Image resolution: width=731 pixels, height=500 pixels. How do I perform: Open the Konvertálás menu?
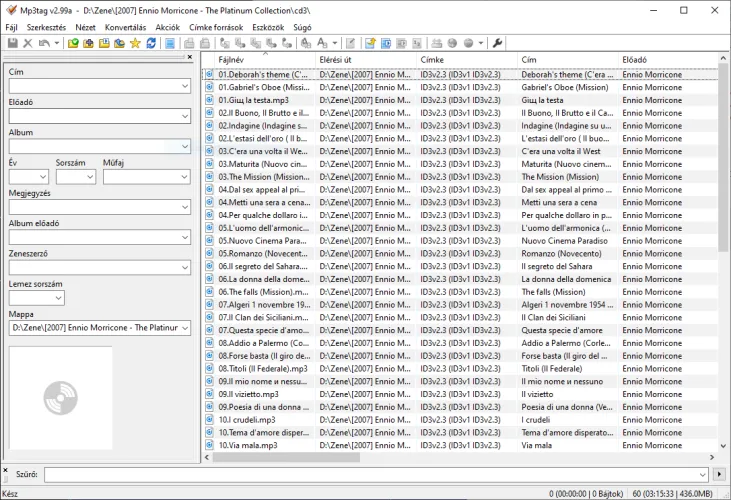coord(125,27)
